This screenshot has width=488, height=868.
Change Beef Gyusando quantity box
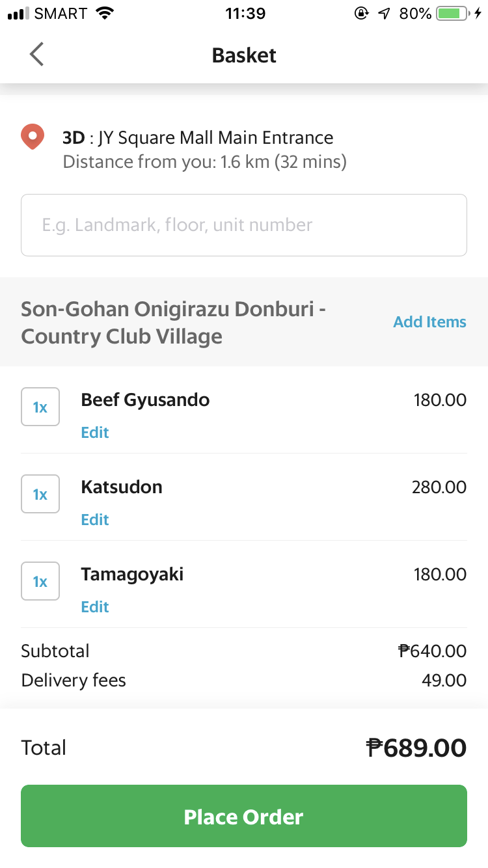(40, 407)
